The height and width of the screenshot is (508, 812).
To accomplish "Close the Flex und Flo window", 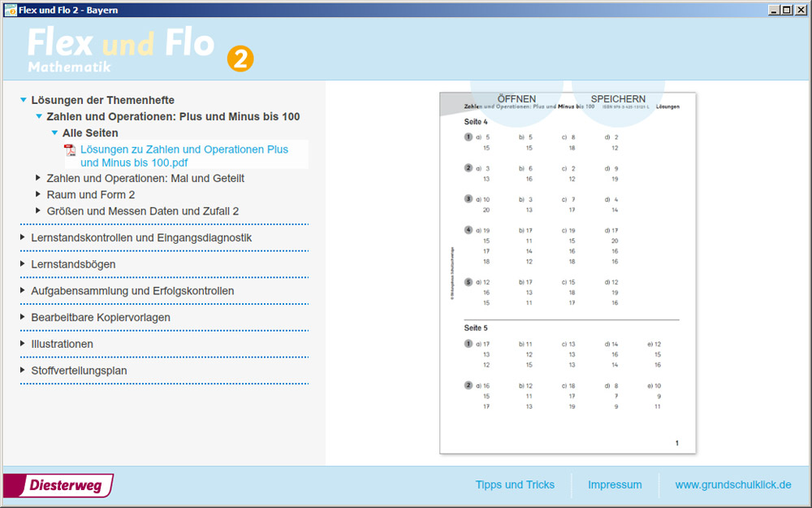I will point(800,10).
